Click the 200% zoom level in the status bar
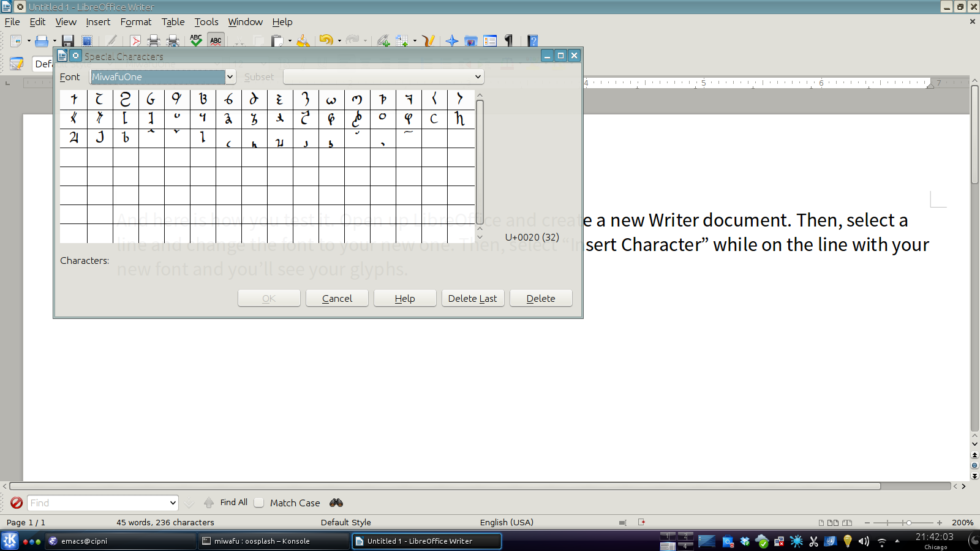Image resolution: width=980 pixels, height=551 pixels. [x=962, y=523]
